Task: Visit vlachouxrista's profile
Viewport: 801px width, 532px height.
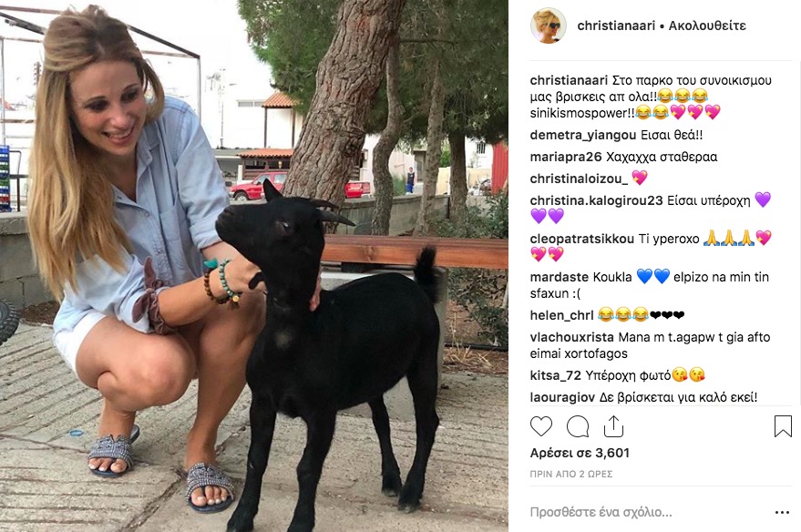Action: click(571, 337)
